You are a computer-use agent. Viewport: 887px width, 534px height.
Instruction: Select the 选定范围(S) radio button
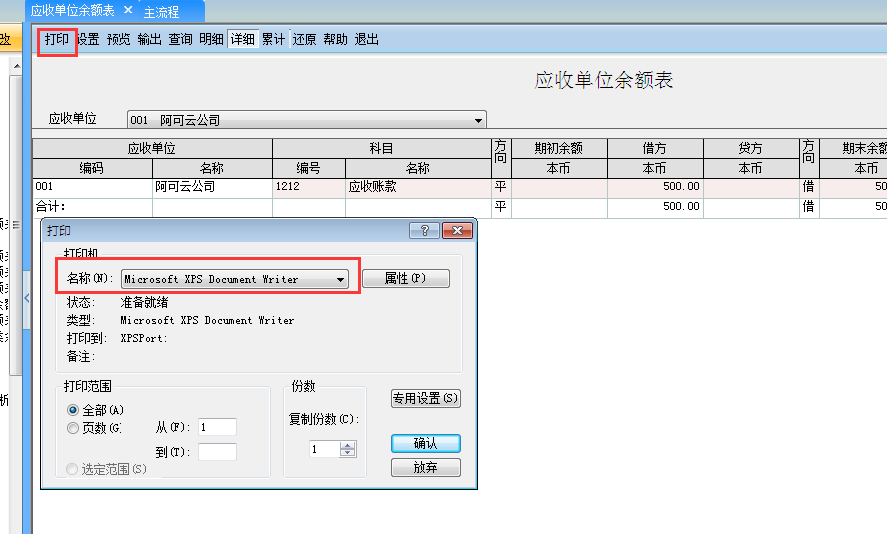pyautogui.click(x=72, y=469)
